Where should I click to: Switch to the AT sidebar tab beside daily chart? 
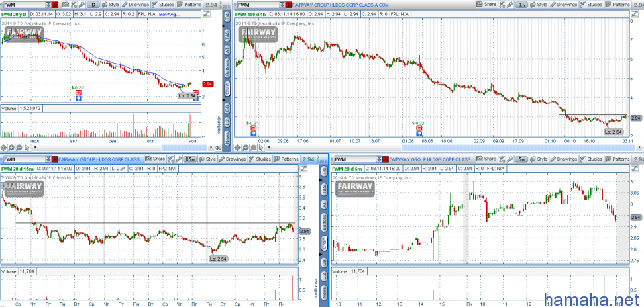[227, 50]
